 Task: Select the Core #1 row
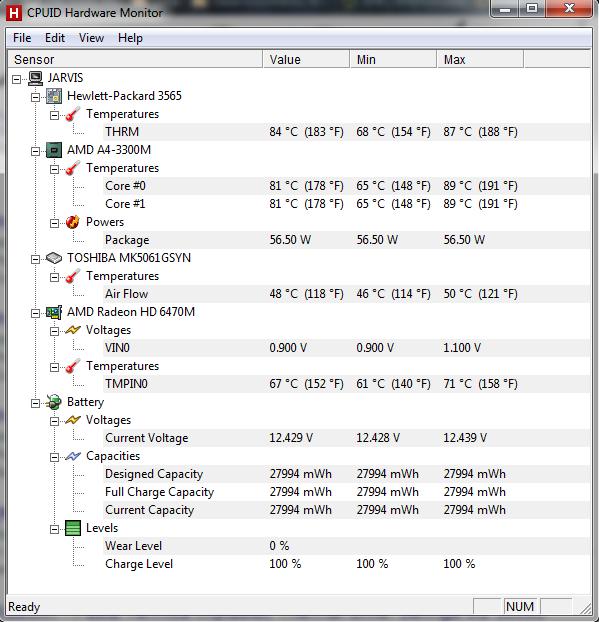pos(346,204)
